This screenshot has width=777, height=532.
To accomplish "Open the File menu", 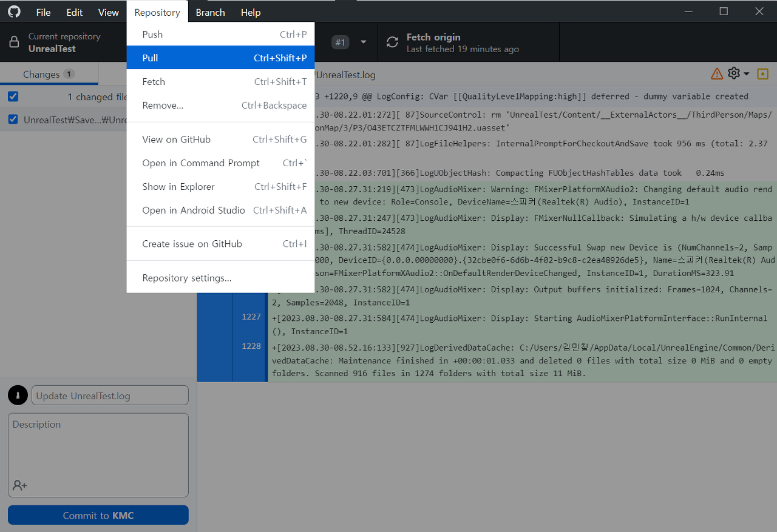I will [43, 12].
